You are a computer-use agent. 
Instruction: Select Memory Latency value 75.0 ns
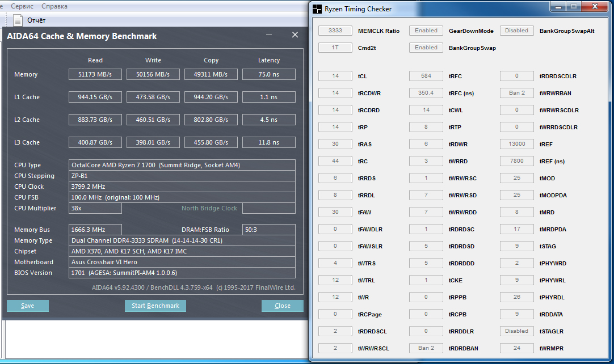tap(269, 74)
